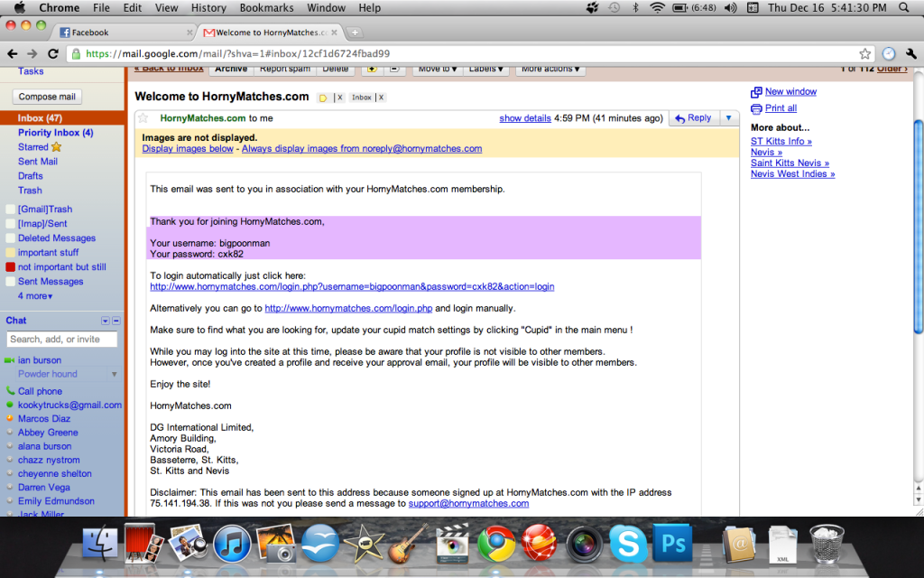Click the green phone icon beside Call phone
This screenshot has width=924, height=578.
[x=10, y=390]
